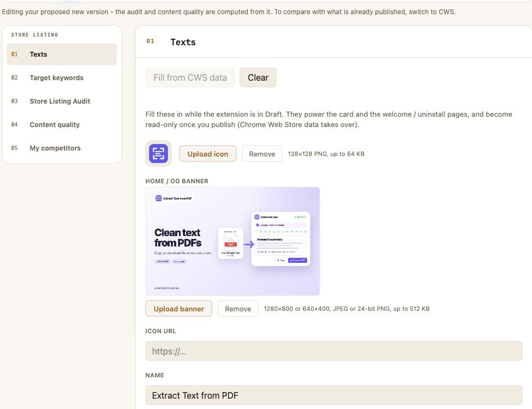This screenshot has width=532, height=409.
Task: Click the STORE LISTING sidebar header
Action: click(34, 34)
